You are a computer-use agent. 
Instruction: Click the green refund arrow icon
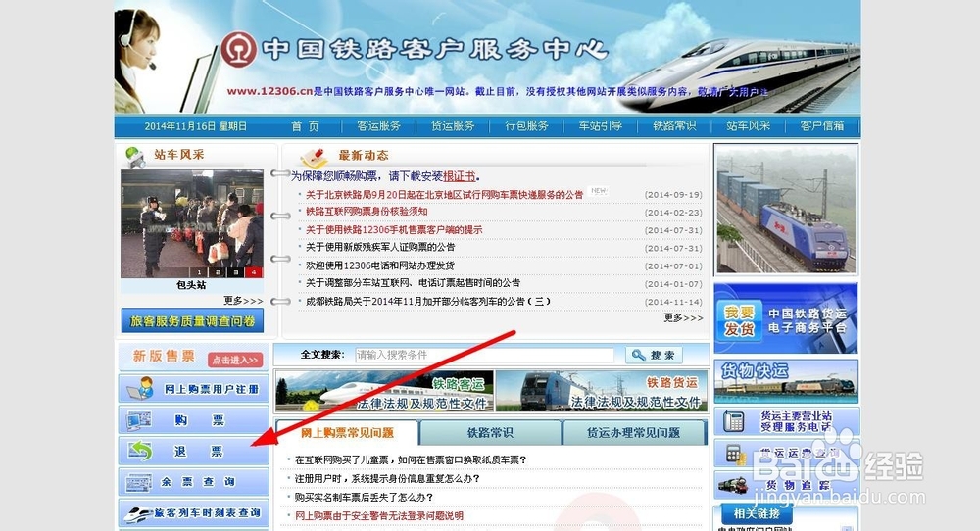[x=140, y=451]
